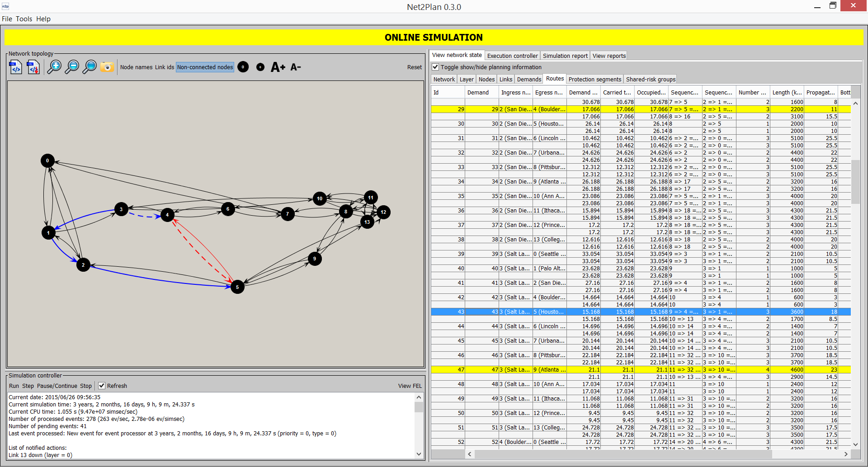This screenshot has width=868, height=467.
Task: Select route row for demand 40
Action: (x=641, y=268)
